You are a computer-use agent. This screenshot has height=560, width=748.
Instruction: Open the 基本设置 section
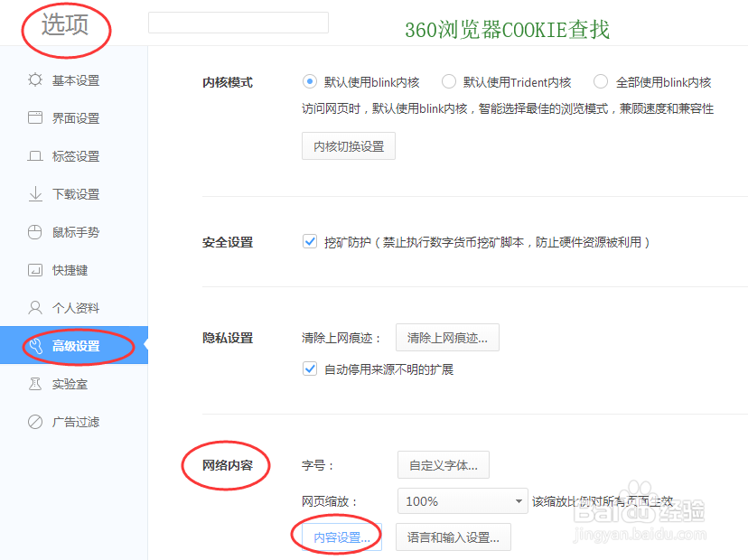point(74,80)
